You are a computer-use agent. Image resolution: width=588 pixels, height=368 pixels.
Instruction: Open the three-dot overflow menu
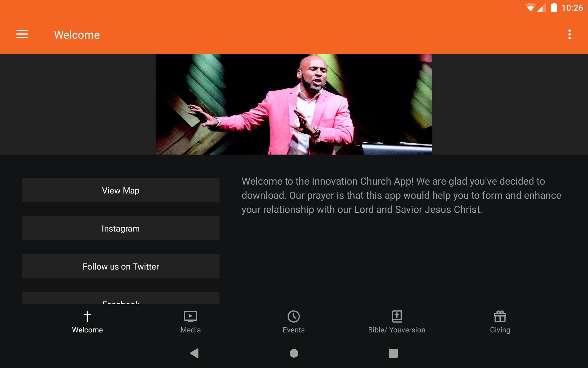click(569, 34)
